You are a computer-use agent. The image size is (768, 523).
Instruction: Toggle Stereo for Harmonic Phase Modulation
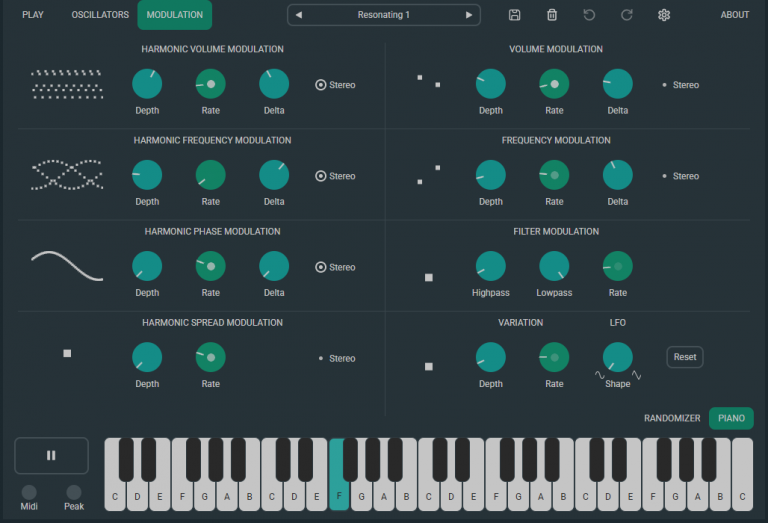pos(321,267)
